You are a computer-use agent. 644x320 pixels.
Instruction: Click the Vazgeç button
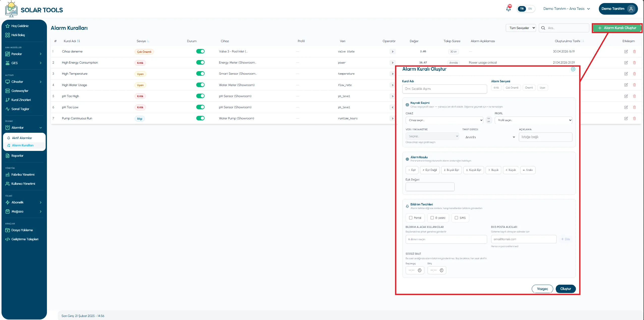coord(542,289)
